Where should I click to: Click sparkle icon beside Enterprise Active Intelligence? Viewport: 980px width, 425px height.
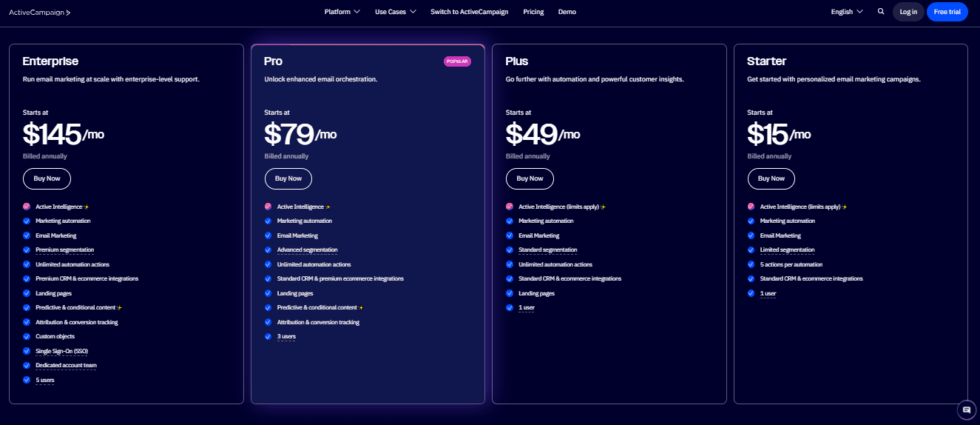pos(87,207)
